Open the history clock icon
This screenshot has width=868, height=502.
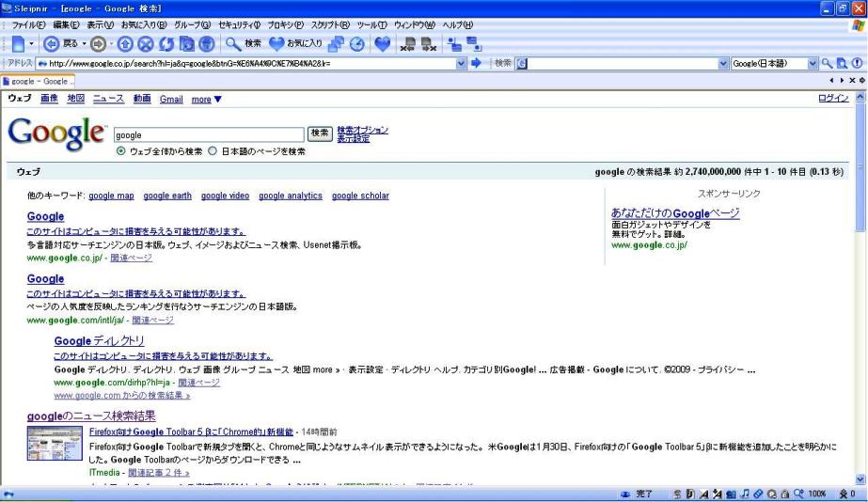[x=357, y=44]
